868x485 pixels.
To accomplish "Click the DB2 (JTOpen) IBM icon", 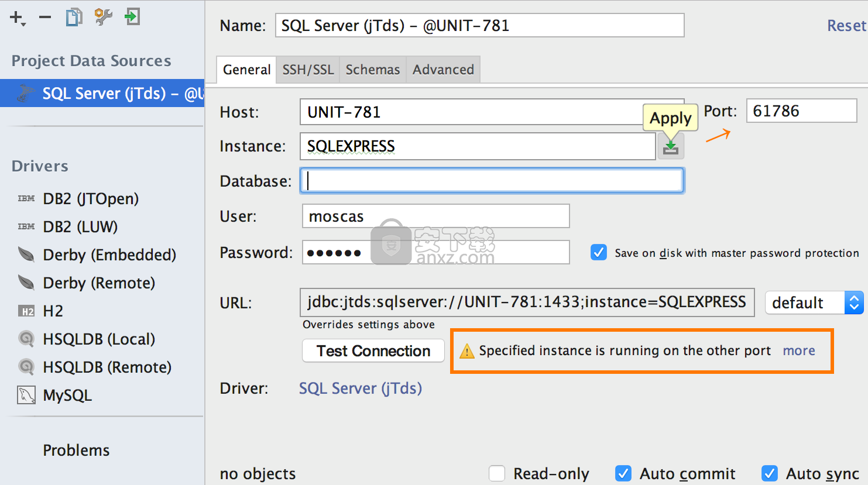I will tap(26, 199).
